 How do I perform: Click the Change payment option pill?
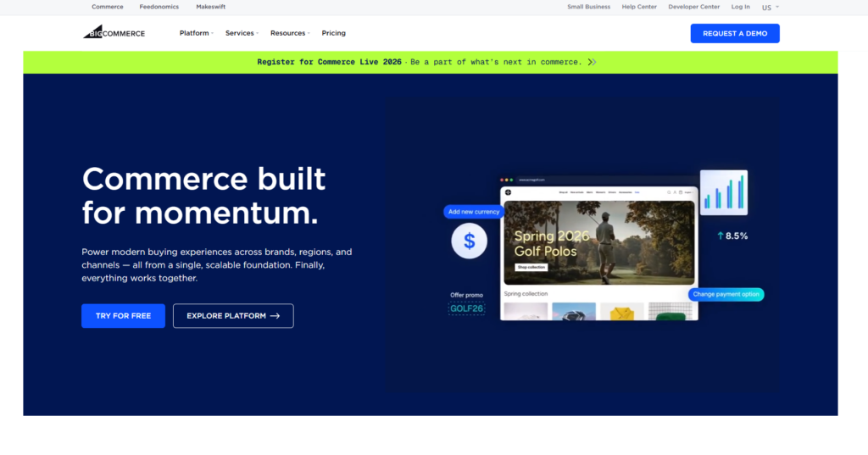coord(726,295)
